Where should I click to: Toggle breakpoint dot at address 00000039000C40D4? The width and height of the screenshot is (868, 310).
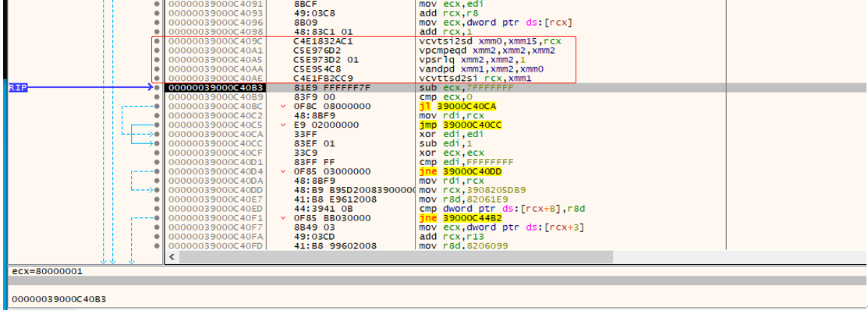[158, 171]
